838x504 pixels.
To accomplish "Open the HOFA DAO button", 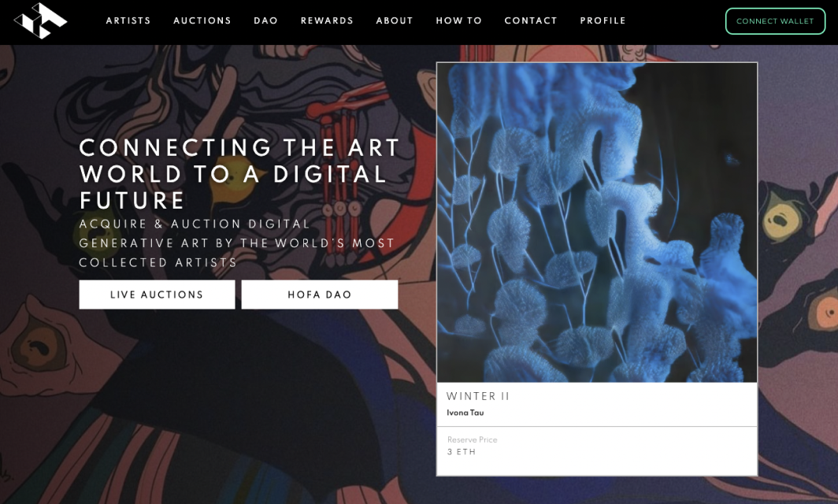I will [320, 295].
